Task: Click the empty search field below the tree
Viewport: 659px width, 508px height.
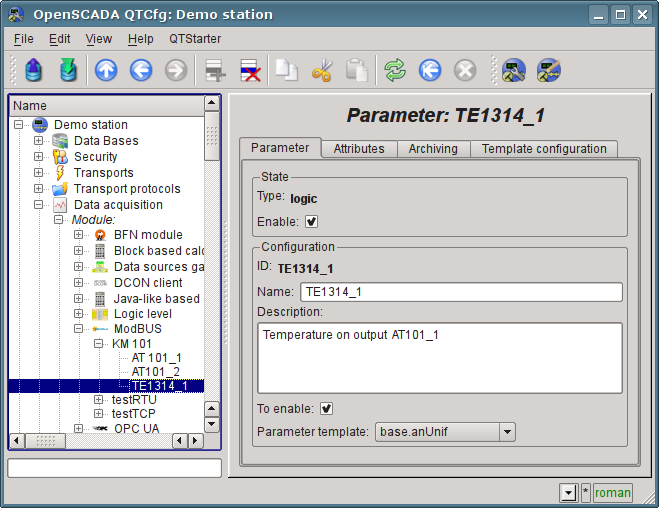Action: 114,468
